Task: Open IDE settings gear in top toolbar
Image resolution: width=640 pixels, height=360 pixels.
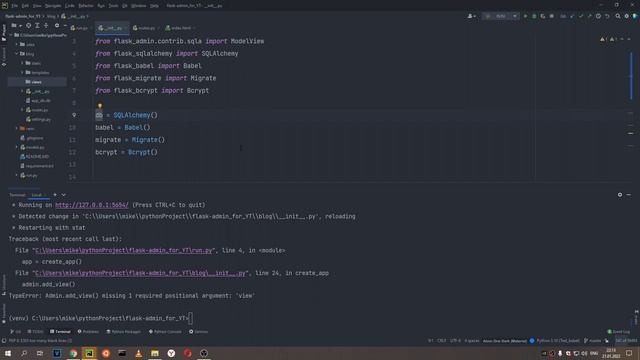Action: (x=627, y=16)
